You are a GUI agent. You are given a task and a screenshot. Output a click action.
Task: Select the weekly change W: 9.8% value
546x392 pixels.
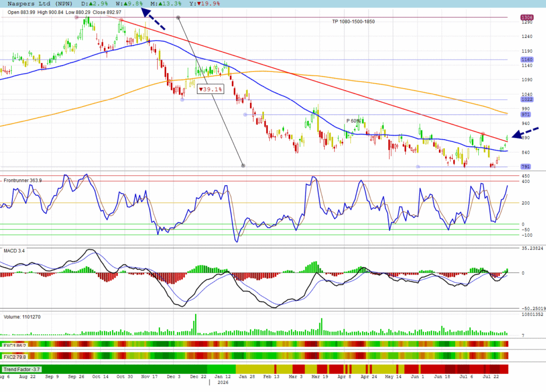click(x=129, y=4)
